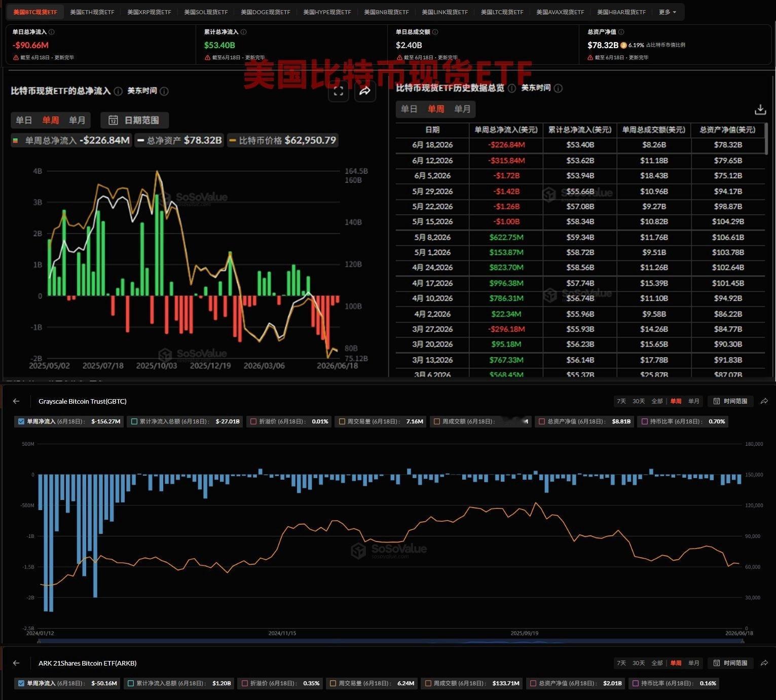
Task: Share the ARK 21Shares Bitcoin ETF chart
Action: [x=764, y=663]
